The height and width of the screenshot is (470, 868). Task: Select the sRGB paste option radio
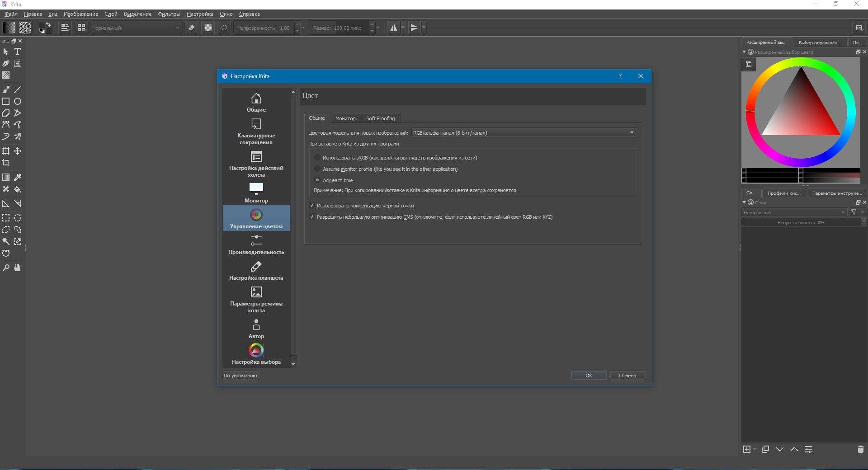coord(317,158)
